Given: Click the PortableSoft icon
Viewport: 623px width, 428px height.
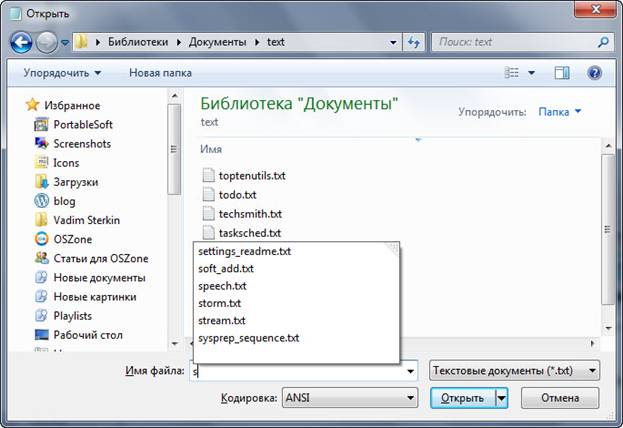Looking at the screenshot, I should (41, 124).
